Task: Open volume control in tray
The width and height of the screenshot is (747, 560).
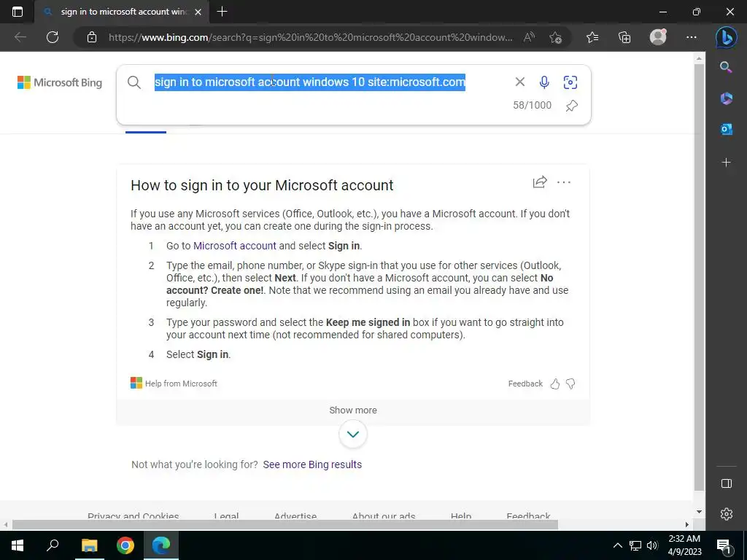Action: [652, 545]
